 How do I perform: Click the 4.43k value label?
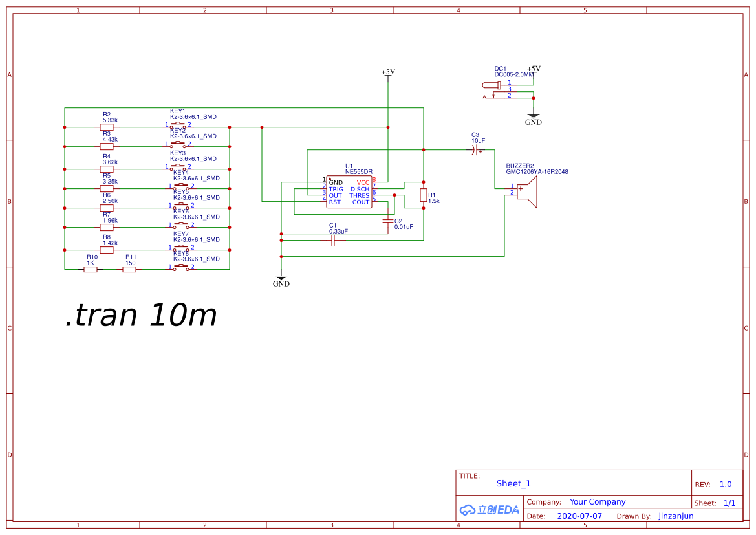click(110, 140)
